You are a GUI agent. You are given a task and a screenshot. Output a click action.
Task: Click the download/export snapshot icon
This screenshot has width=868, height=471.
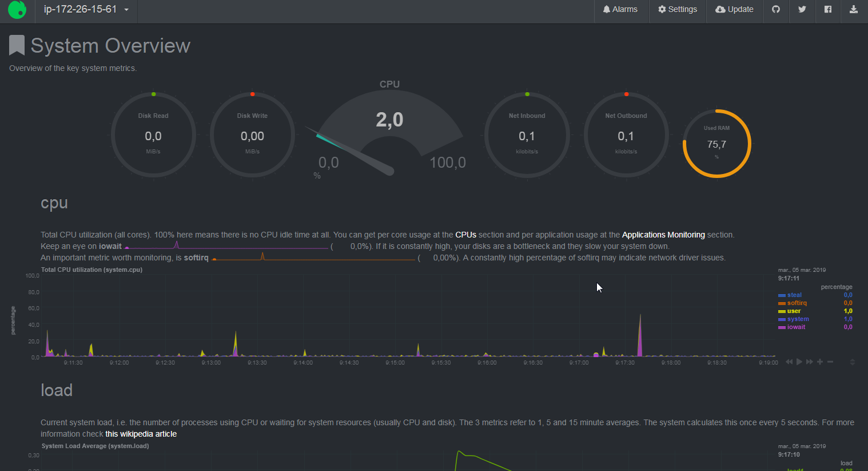pyautogui.click(x=853, y=10)
